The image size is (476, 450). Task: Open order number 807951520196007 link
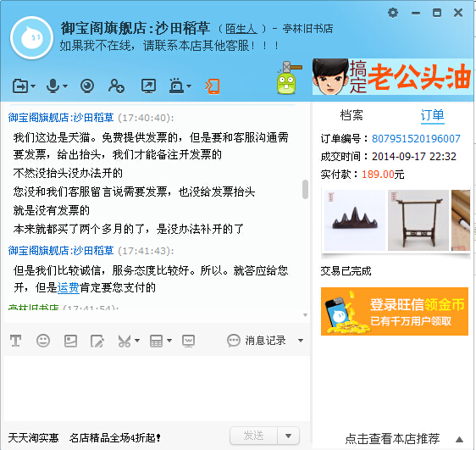click(416, 138)
